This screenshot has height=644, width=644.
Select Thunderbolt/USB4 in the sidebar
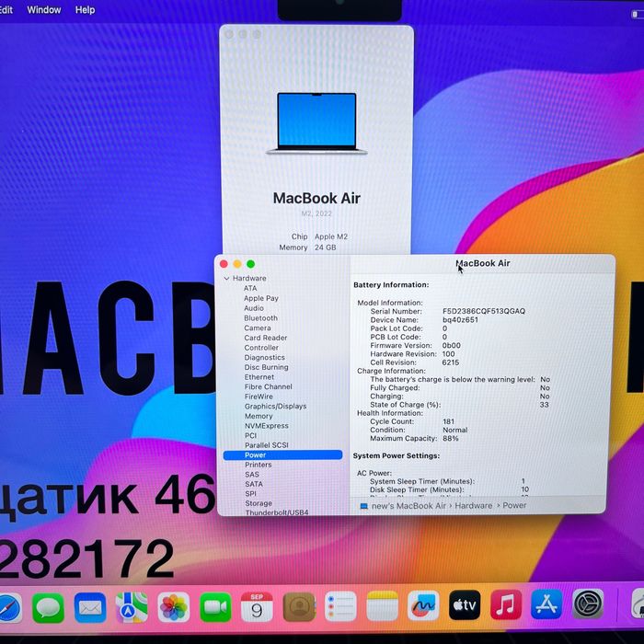click(277, 512)
